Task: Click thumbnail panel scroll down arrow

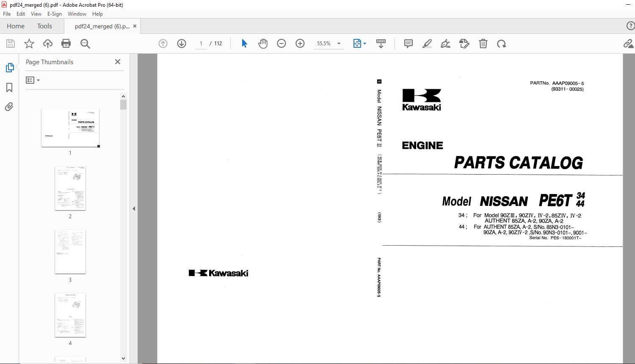Action: click(124, 358)
